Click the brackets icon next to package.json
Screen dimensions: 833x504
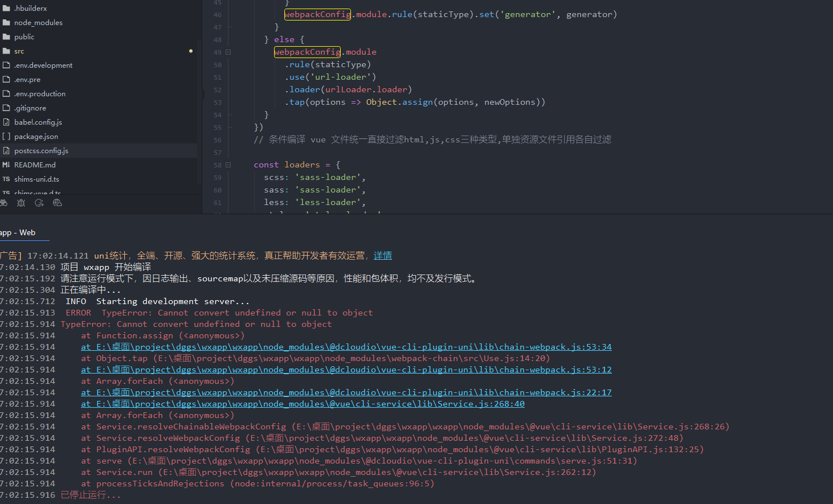(6, 136)
